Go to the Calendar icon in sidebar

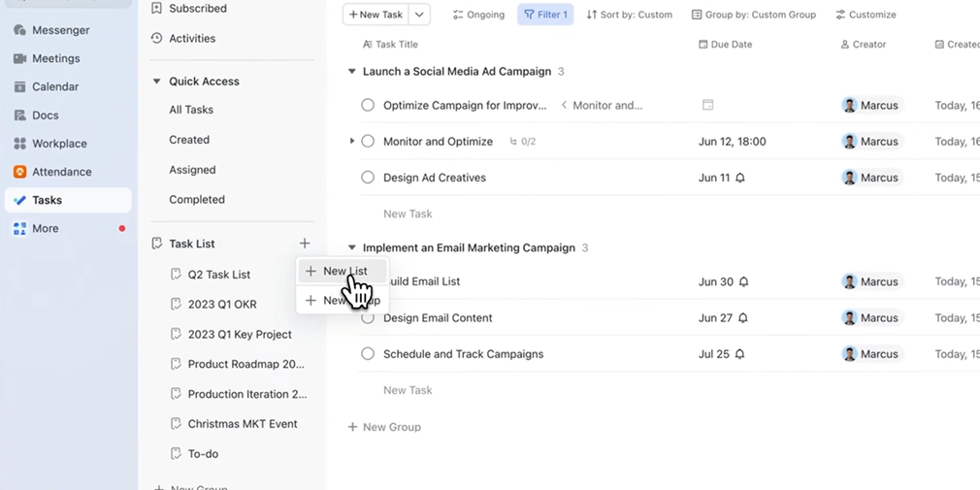pyautogui.click(x=19, y=86)
